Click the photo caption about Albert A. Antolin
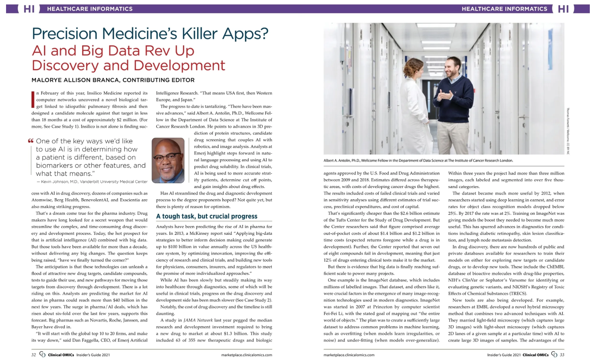 (418, 161)
